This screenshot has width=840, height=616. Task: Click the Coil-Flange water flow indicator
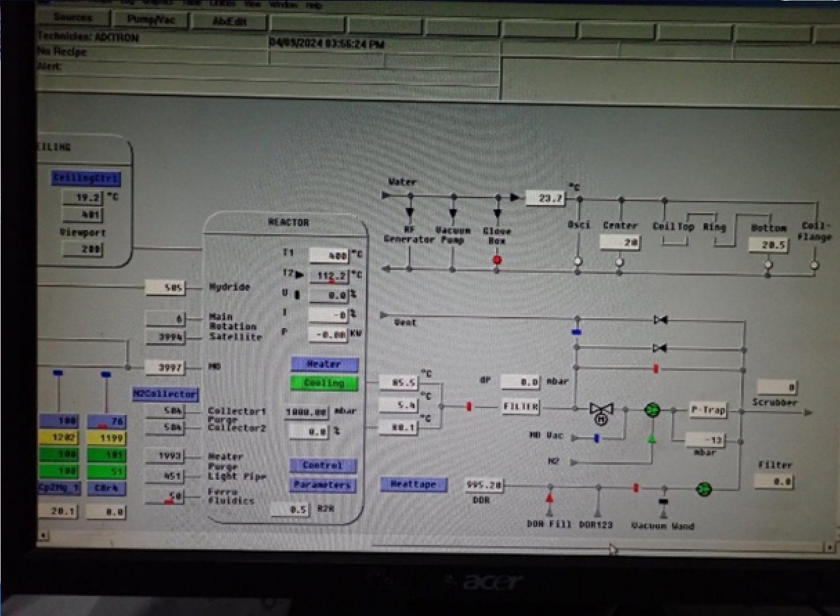814,264
